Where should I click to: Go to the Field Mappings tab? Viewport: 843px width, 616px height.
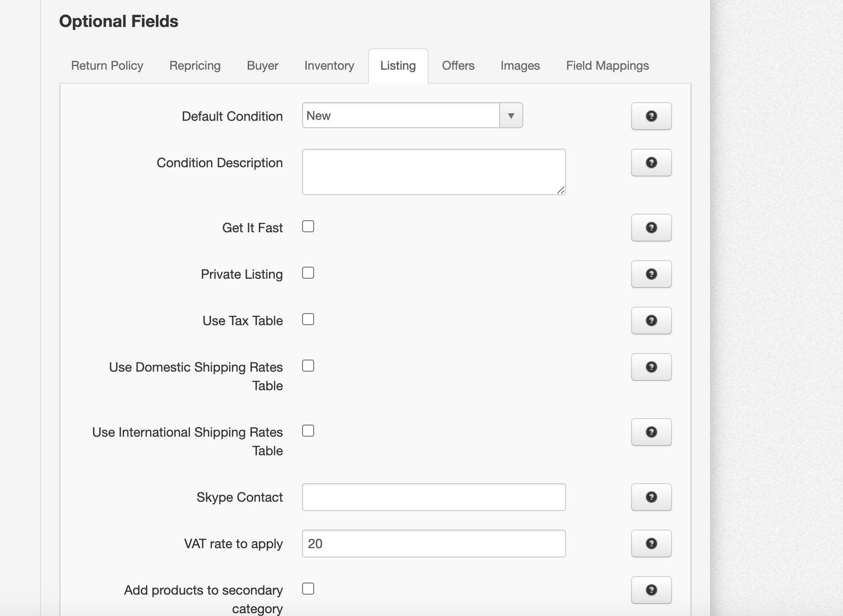click(x=607, y=66)
